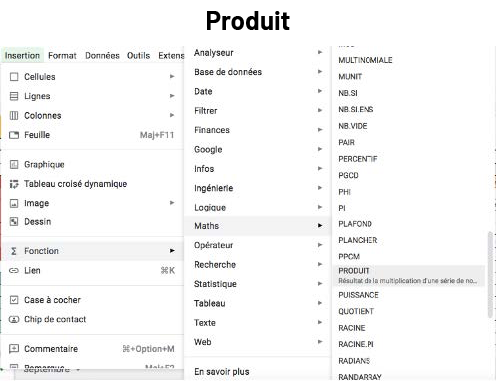Open the Opérateur function category
Screen dimensions: 496x381
pos(257,245)
